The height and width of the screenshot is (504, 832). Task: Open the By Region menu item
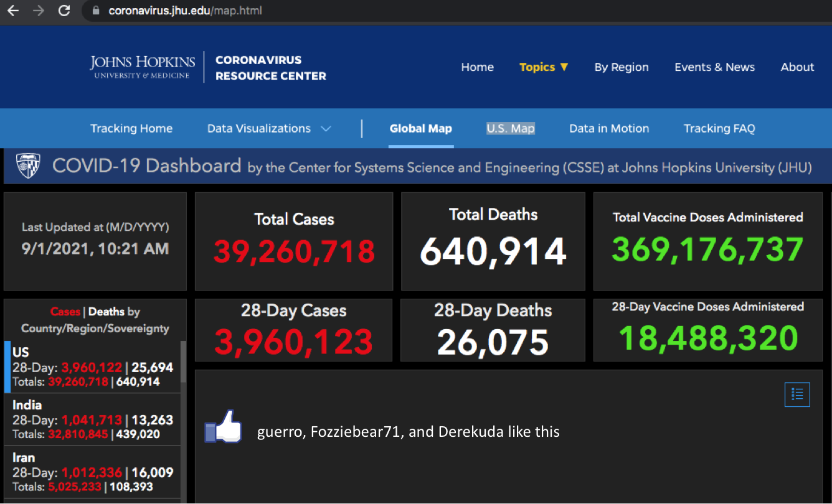click(x=622, y=67)
